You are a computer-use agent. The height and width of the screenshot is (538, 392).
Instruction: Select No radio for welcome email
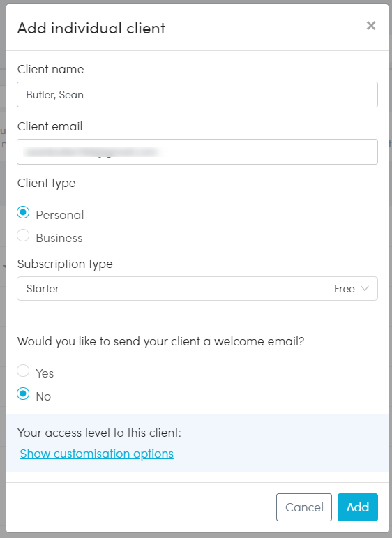tap(23, 394)
